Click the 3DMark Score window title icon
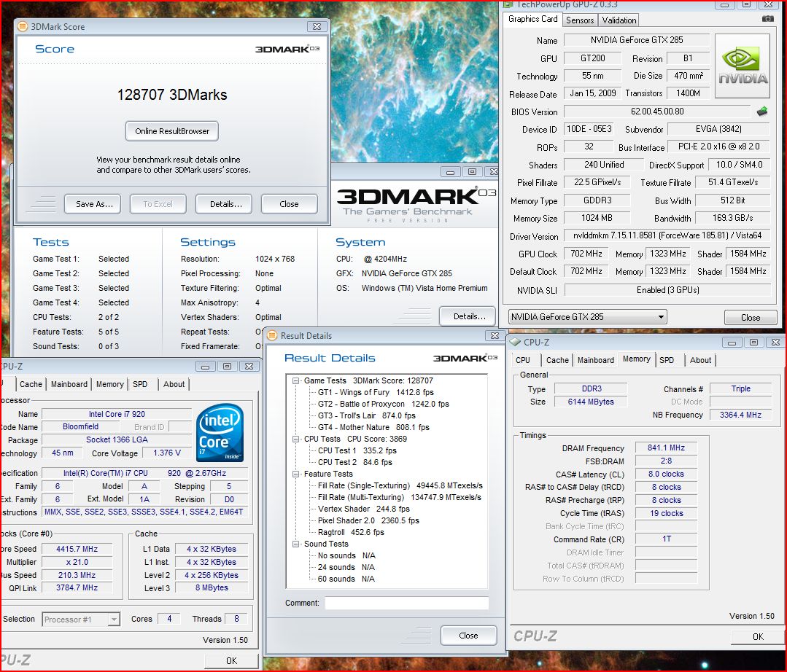This screenshot has height=672, width=787. 23,26
